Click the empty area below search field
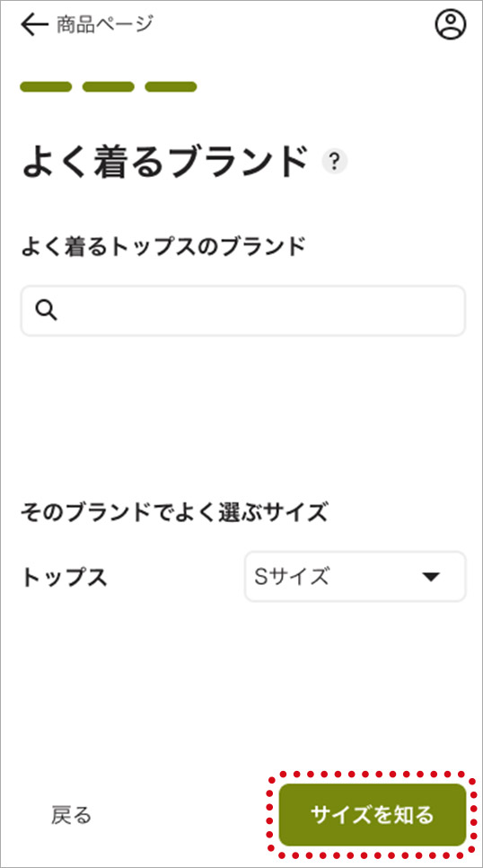 (243, 415)
